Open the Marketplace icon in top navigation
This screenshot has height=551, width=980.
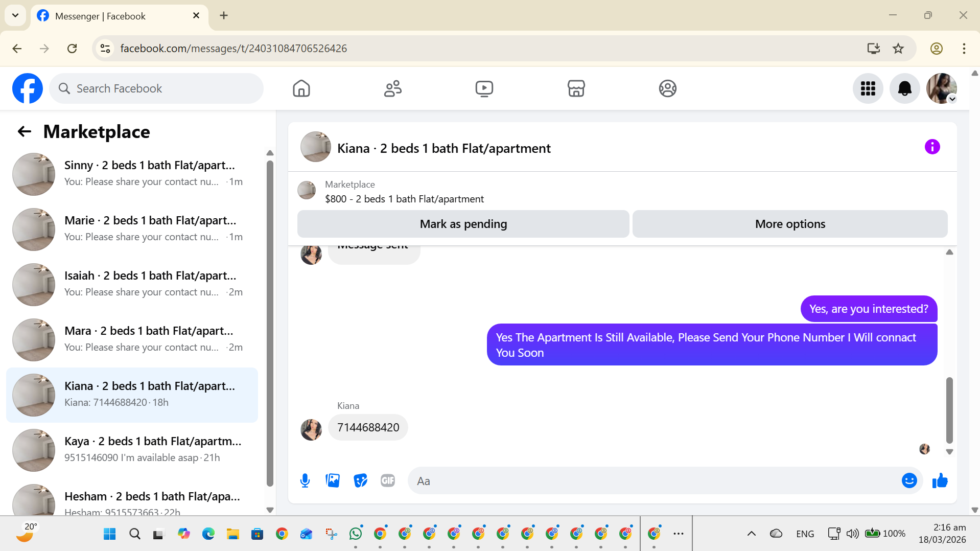click(576, 88)
